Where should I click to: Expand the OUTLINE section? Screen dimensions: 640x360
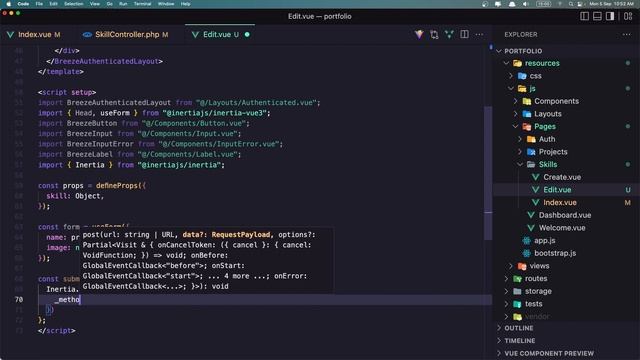518,328
